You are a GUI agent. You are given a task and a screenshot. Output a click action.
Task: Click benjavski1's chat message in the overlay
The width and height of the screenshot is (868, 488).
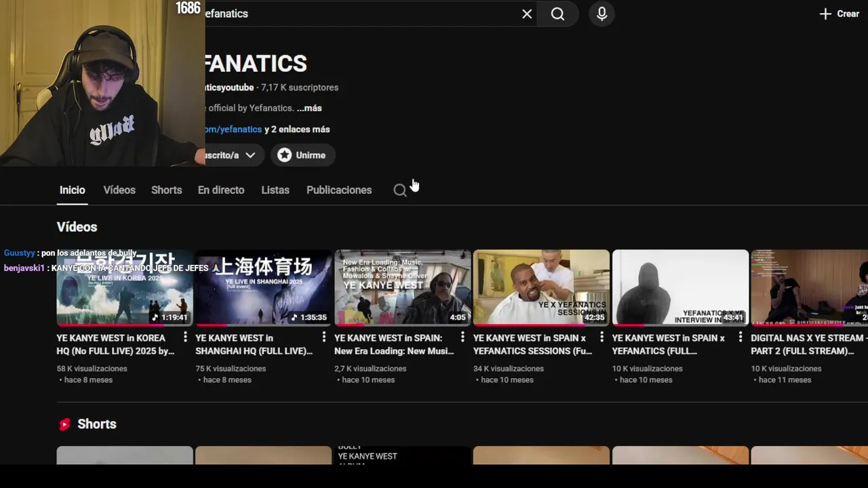(x=112, y=268)
